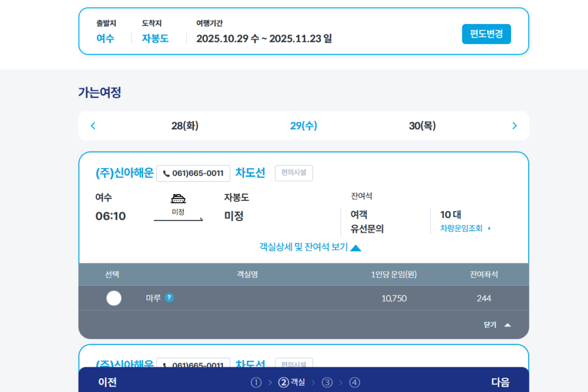Click 다음 in the bottom bar
Screen dimensions: 588x392
coord(500,382)
